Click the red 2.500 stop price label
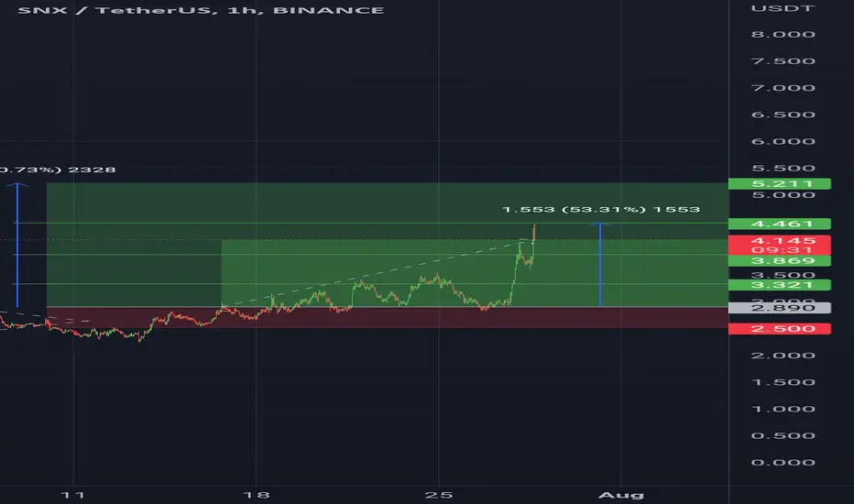The width and height of the screenshot is (854, 504). (x=780, y=329)
